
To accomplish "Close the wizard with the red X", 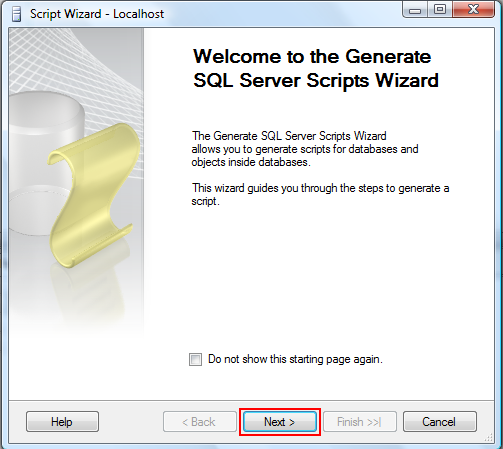I will (x=473, y=9).
